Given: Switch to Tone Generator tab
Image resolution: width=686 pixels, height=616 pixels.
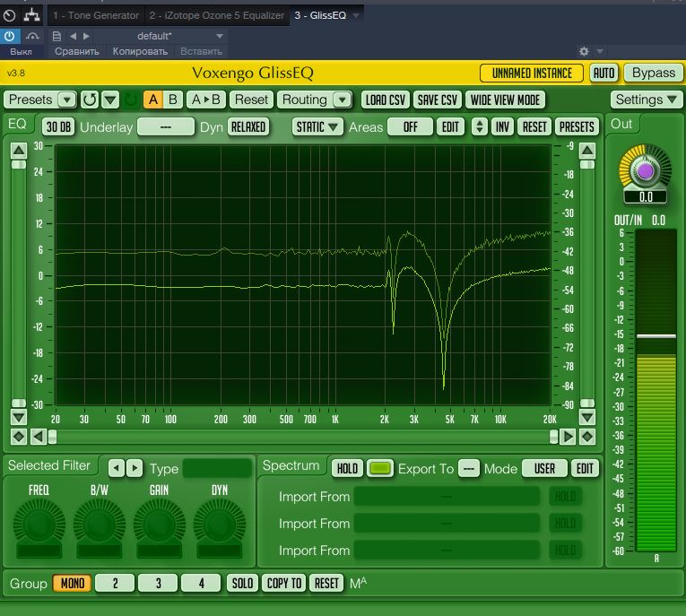Looking at the screenshot, I should tap(96, 15).
